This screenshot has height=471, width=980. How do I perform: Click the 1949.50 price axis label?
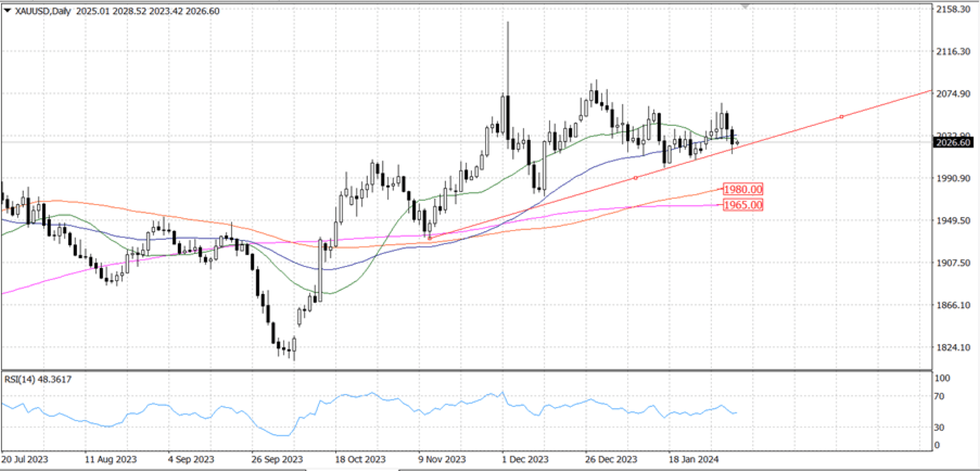(x=953, y=220)
